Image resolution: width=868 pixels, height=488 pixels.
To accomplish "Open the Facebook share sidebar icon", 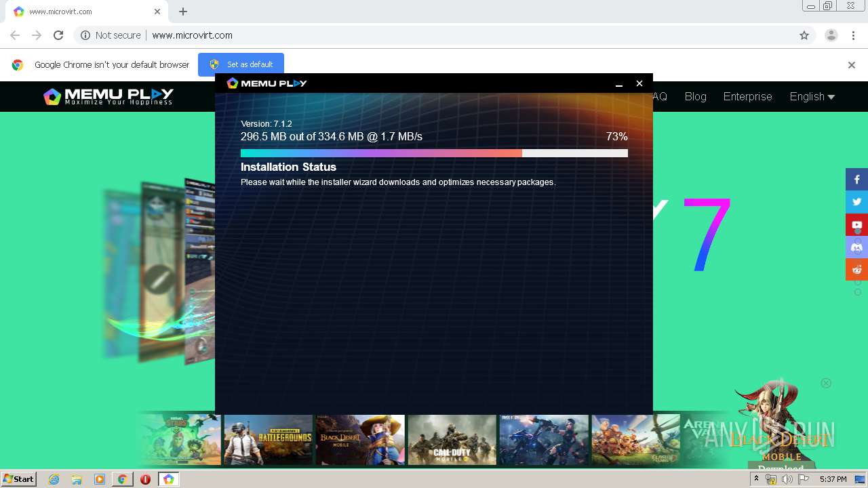I will [x=856, y=180].
